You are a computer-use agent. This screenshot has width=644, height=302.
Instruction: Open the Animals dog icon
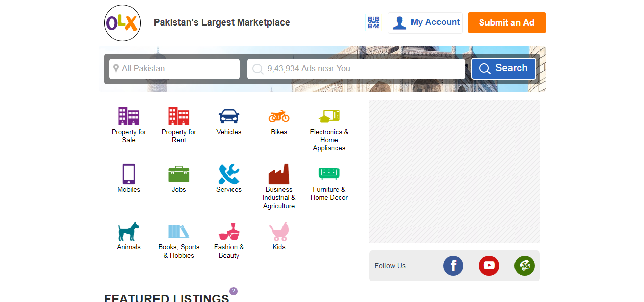128,232
